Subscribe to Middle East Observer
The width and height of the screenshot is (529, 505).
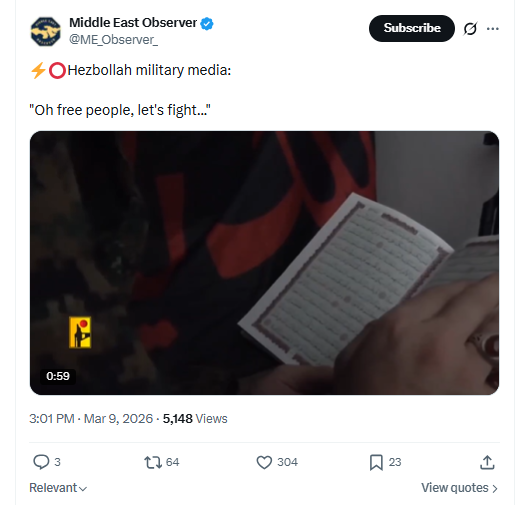click(412, 28)
